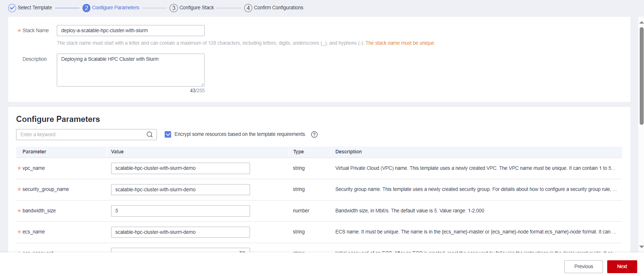
Task: Click the 43/255 character counter
Action: pyautogui.click(x=197, y=90)
